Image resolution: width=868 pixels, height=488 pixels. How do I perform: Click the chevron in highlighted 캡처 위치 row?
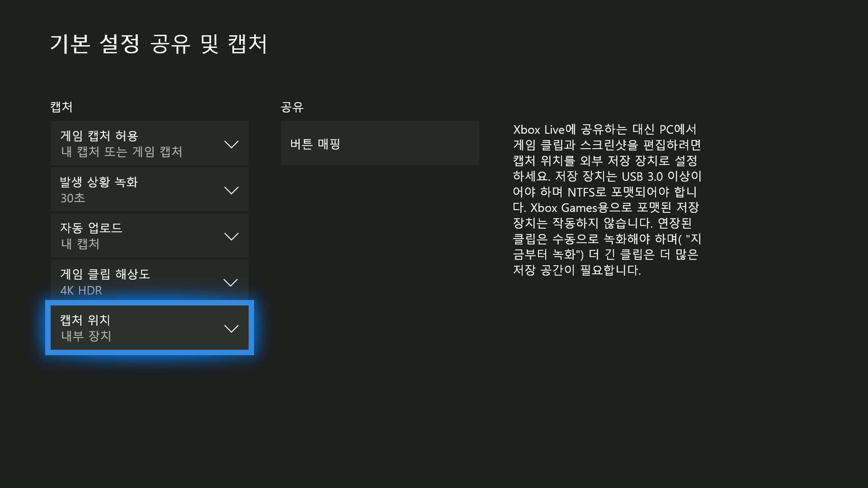pos(231,328)
